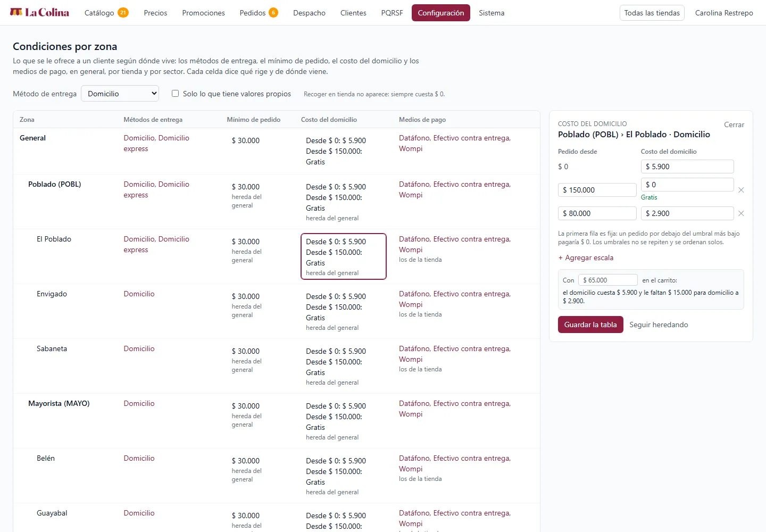This screenshot has height=532, width=766.
Task: Open the Todas las tiendas store selector
Action: 652,13
